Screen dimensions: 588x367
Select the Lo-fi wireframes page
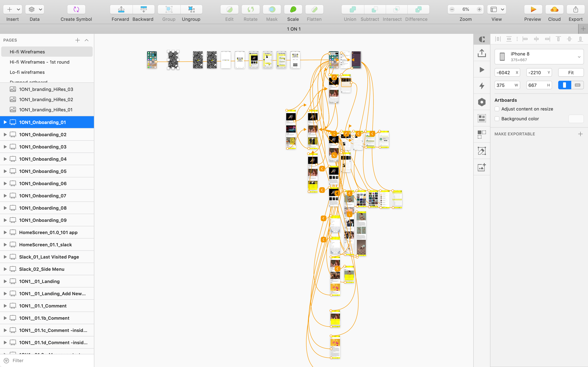point(27,72)
